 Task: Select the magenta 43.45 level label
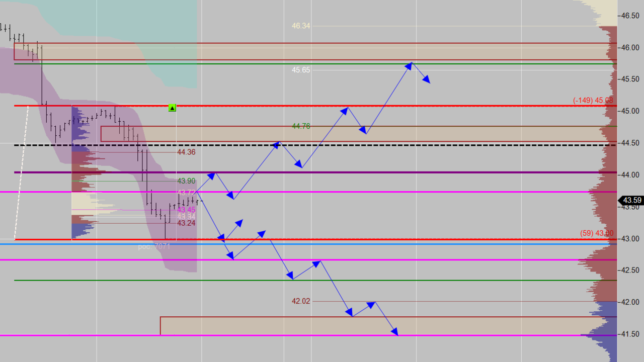[x=186, y=210]
